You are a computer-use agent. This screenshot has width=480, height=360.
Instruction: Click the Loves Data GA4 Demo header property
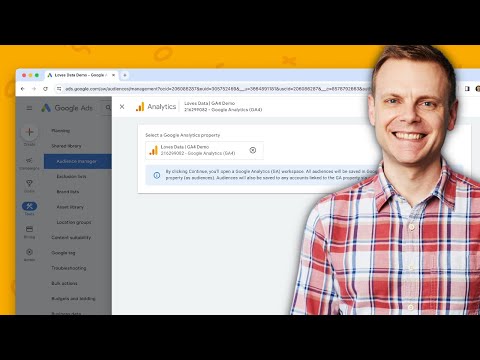coord(223,106)
